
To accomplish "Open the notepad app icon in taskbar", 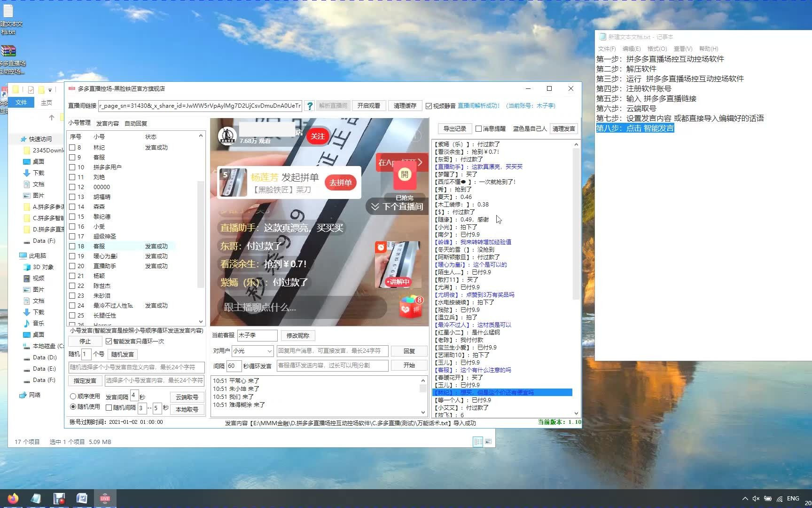I will click(x=36, y=499).
